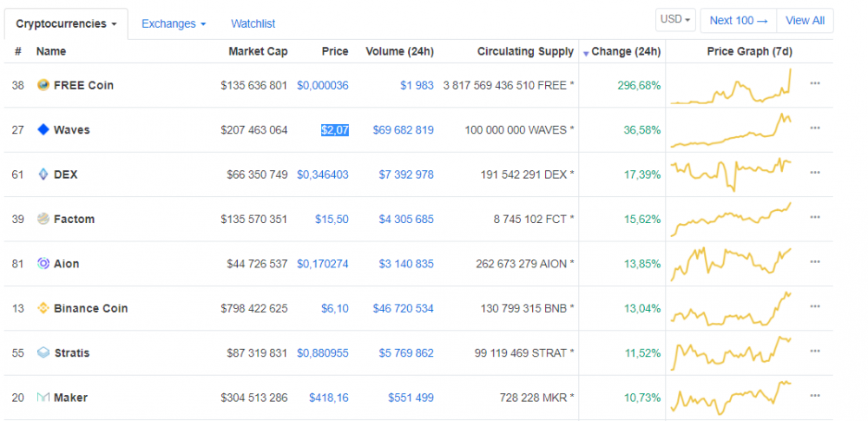Open Stratis 7-day price graph
Viewport: 868px width, 421px height.
pos(731,353)
